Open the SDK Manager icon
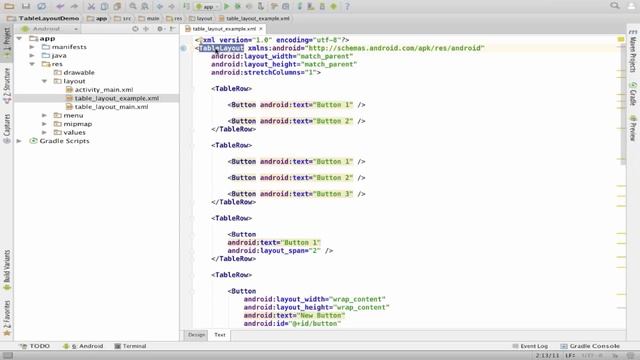 coord(322,6)
